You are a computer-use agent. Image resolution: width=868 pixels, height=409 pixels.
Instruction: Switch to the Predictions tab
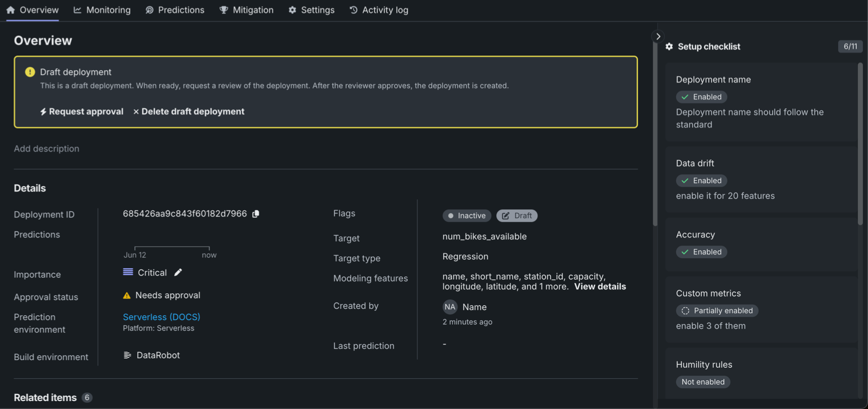tap(175, 10)
